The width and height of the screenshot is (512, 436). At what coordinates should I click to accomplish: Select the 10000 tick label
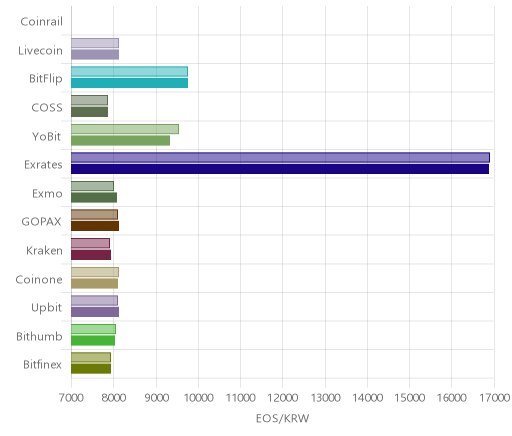(x=199, y=398)
